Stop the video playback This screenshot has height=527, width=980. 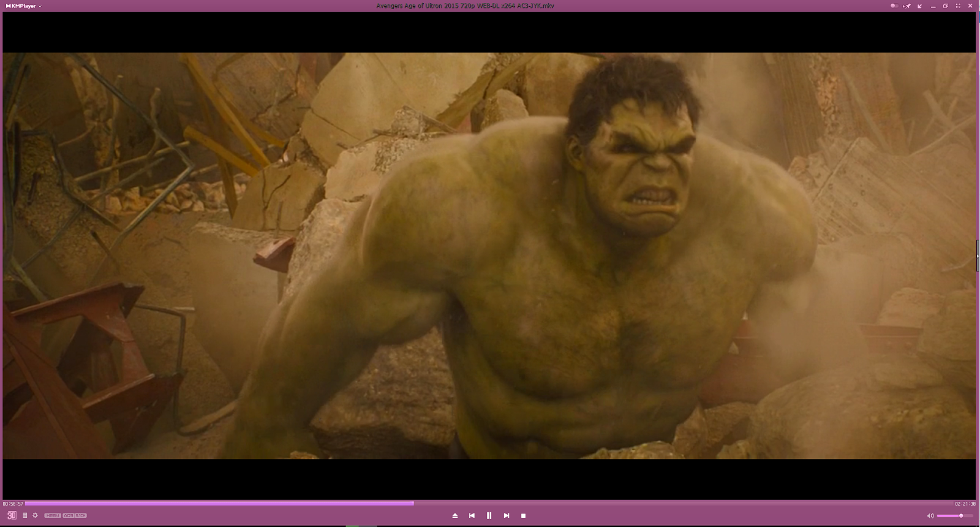(524, 515)
